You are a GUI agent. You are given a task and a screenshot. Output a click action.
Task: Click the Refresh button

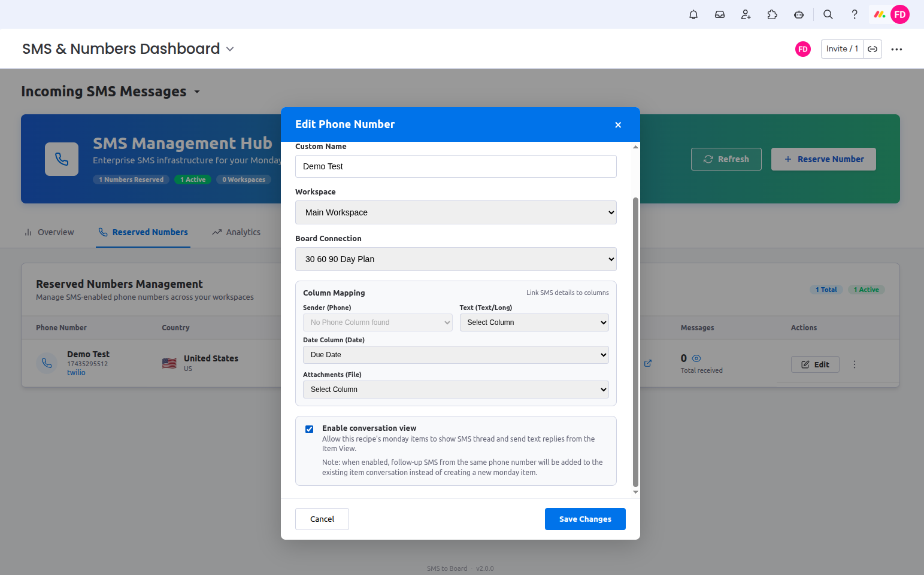726,159
